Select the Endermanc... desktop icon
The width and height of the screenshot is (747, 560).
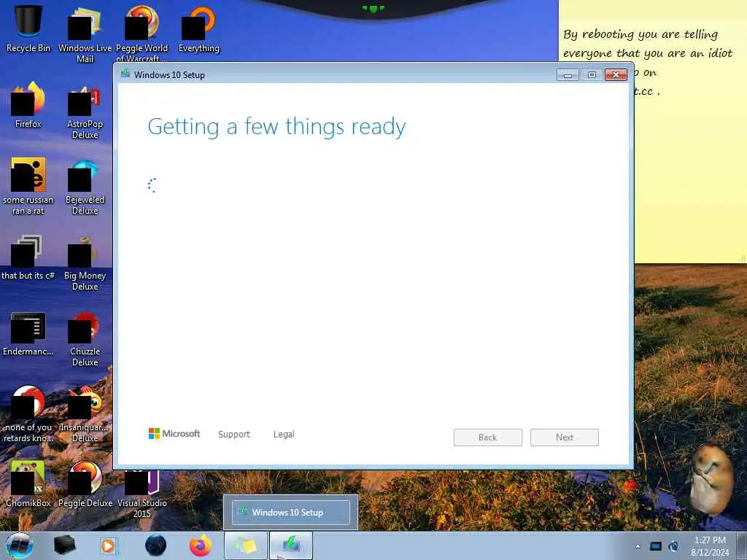click(x=28, y=333)
